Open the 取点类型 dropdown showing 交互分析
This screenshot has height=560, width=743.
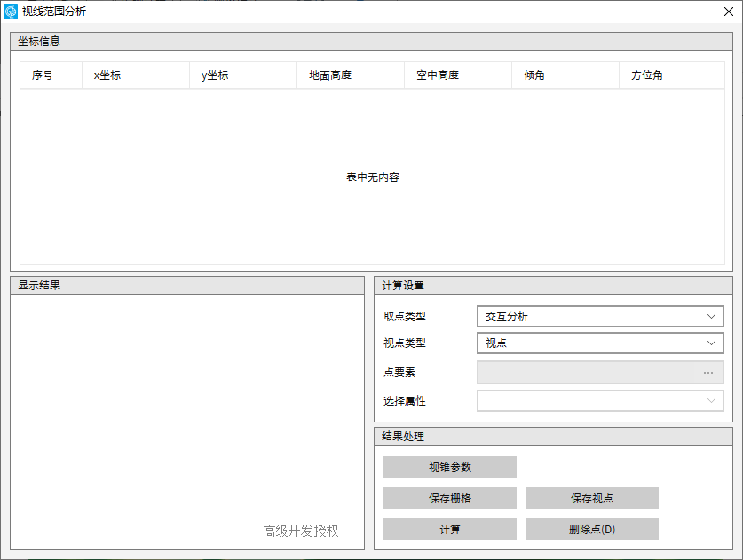coord(600,317)
